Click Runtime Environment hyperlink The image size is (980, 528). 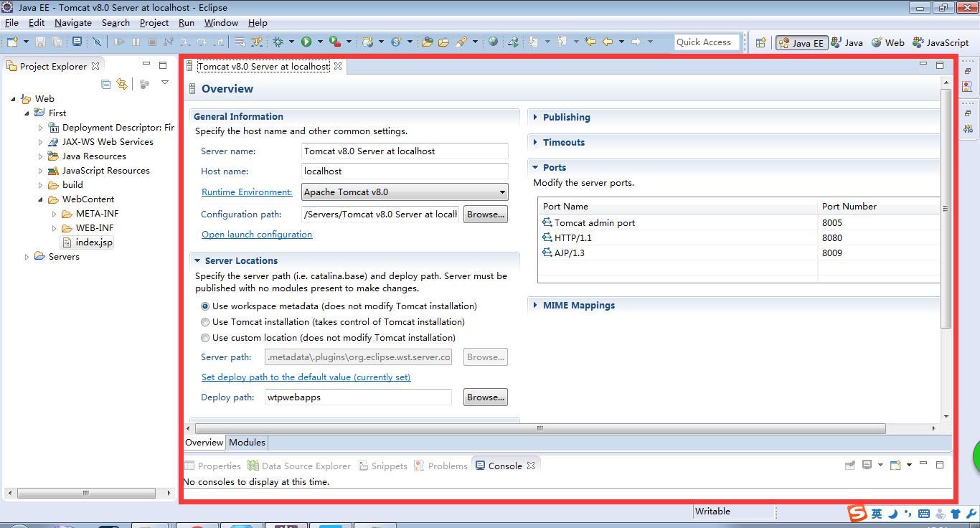pos(247,192)
